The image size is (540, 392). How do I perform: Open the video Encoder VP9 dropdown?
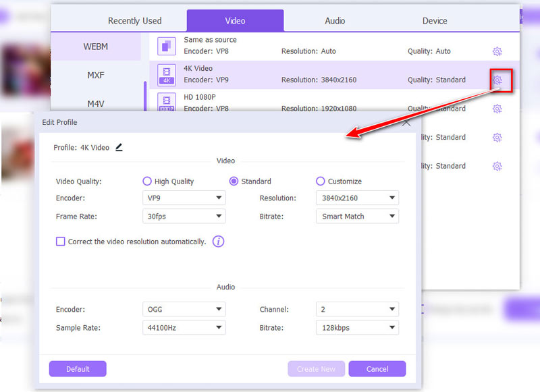[x=184, y=198]
